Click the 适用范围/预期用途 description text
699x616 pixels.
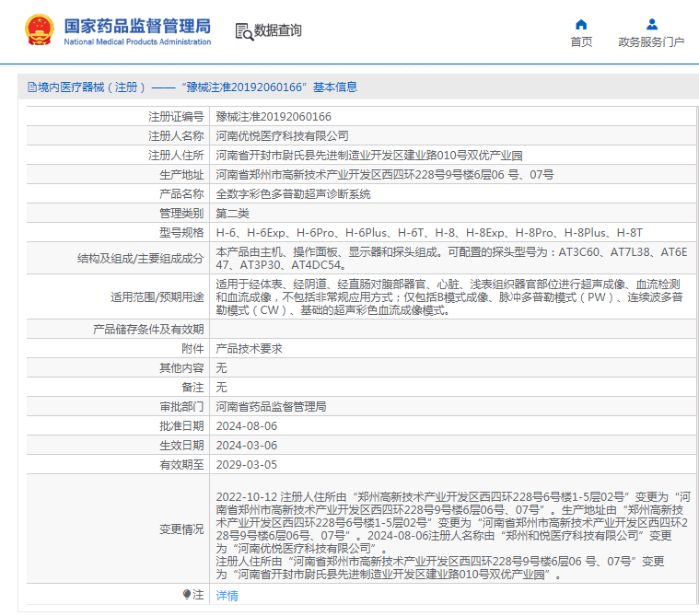click(449, 296)
